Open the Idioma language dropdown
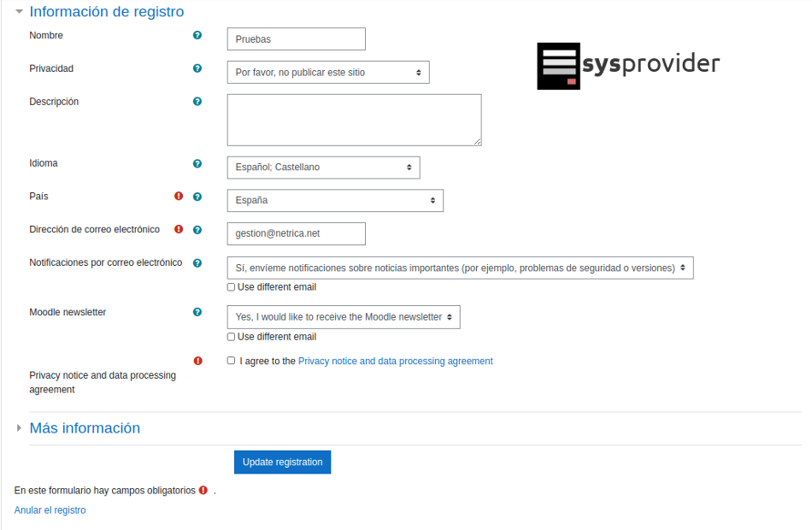The width and height of the screenshot is (812, 530). (323, 168)
